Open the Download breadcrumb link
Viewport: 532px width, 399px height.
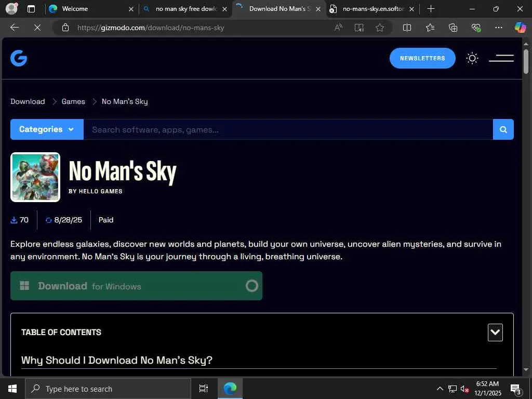pyautogui.click(x=28, y=101)
